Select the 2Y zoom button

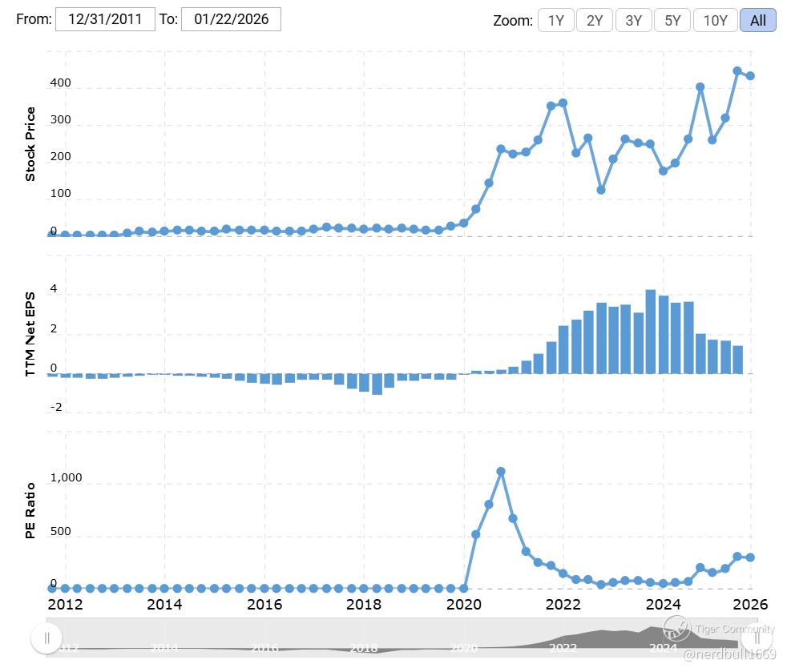tap(595, 21)
